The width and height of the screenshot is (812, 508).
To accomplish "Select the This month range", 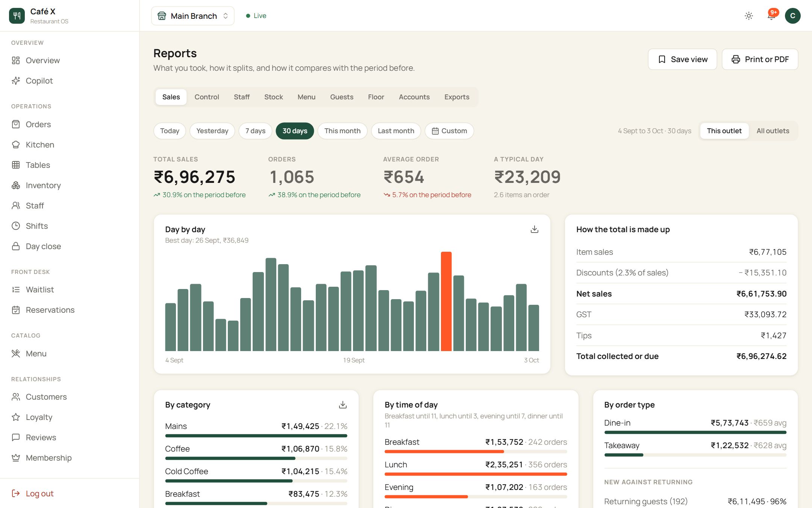I will tap(342, 131).
